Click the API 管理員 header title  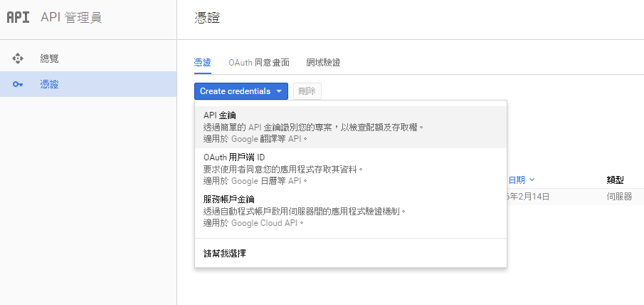pyautogui.click(x=71, y=18)
